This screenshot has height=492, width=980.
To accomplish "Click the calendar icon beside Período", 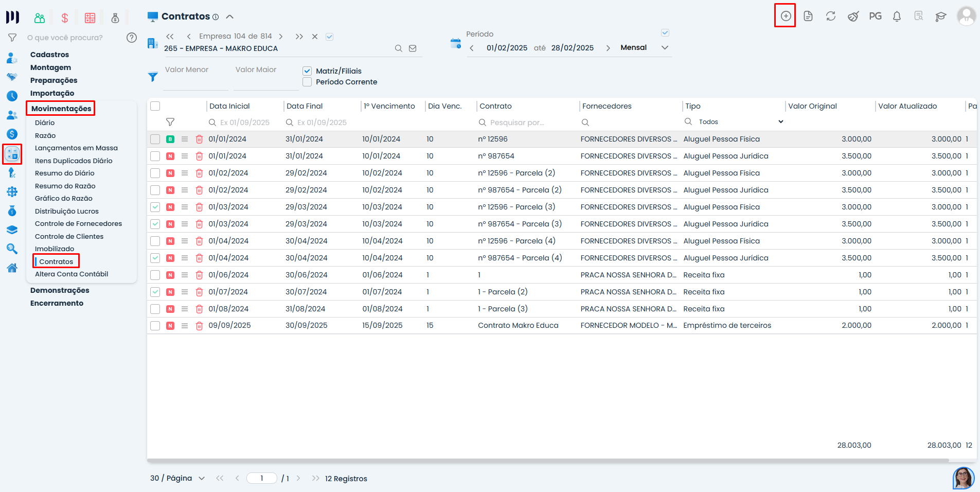I will (x=455, y=44).
